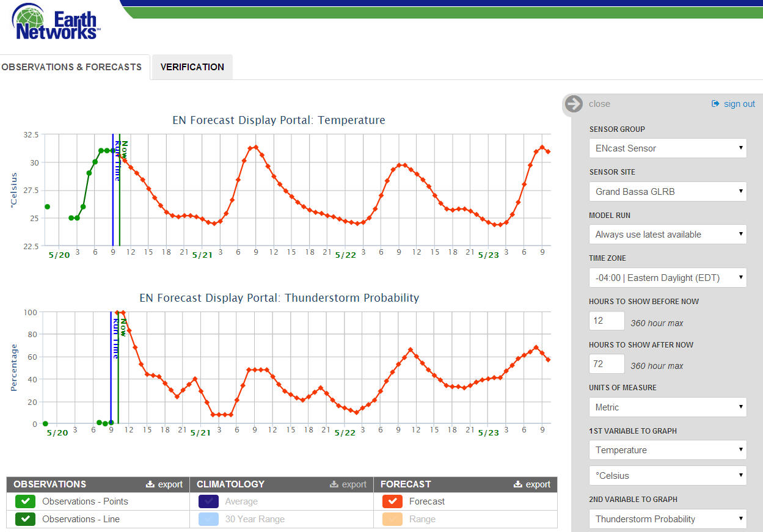Viewport: 763px width, 532px height.
Task: Click the close panel arrow icon
Action: pos(574,104)
